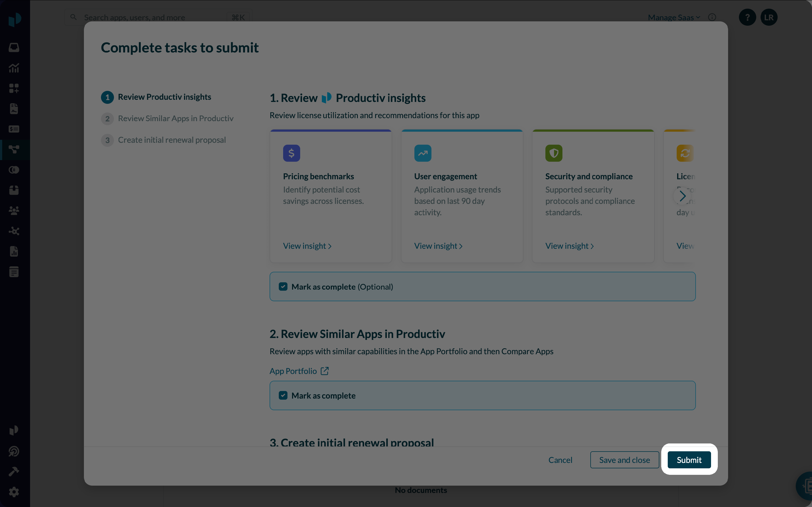Click the Security and compliance shield icon

554,153
